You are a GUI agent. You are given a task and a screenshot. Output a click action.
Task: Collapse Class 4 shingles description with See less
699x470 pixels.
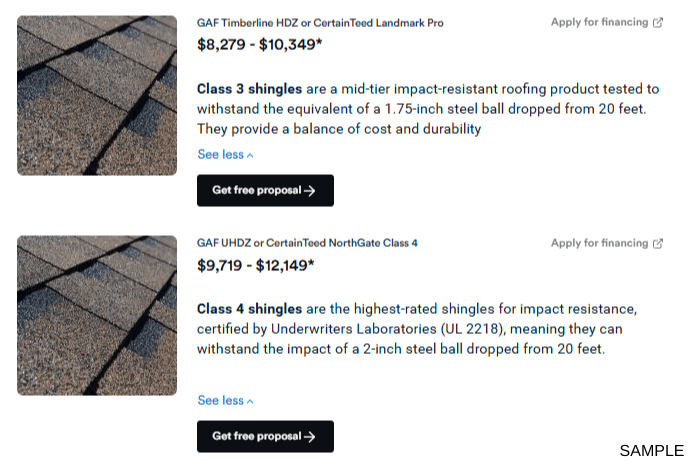coord(221,400)
